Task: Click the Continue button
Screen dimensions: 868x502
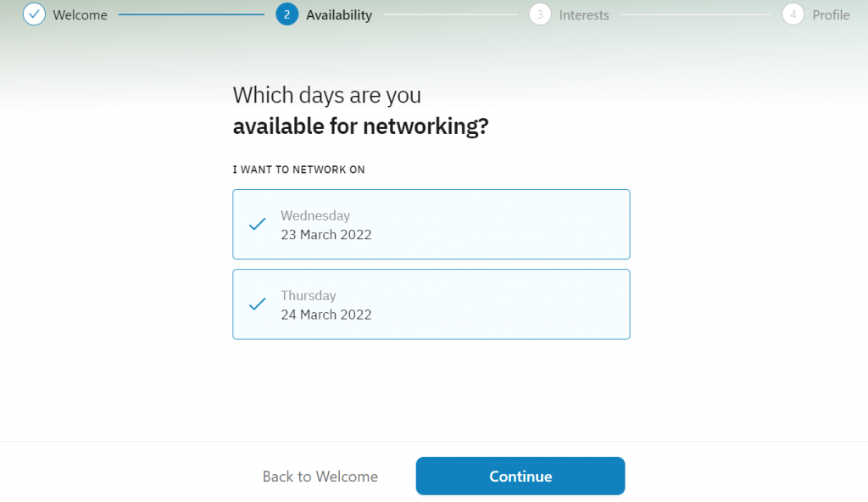Action: 520,476
